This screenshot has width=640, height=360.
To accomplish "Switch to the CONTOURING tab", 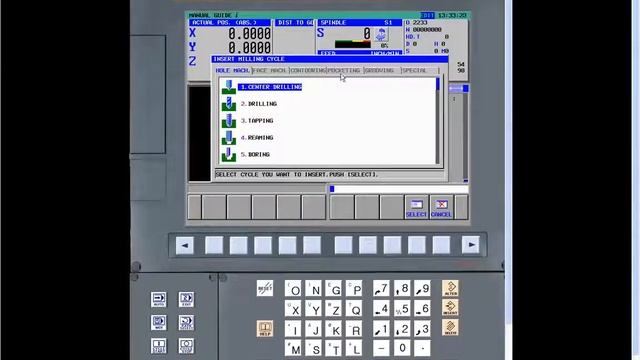I will click(x=308, y=71).
